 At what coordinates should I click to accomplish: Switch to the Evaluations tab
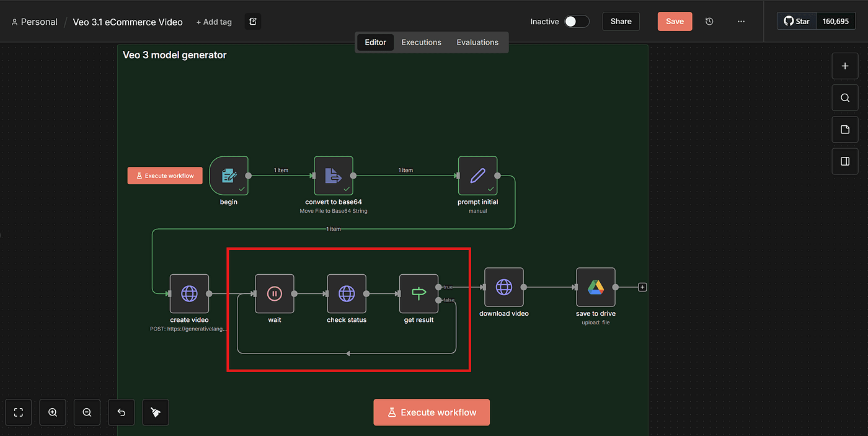[477, 42]
